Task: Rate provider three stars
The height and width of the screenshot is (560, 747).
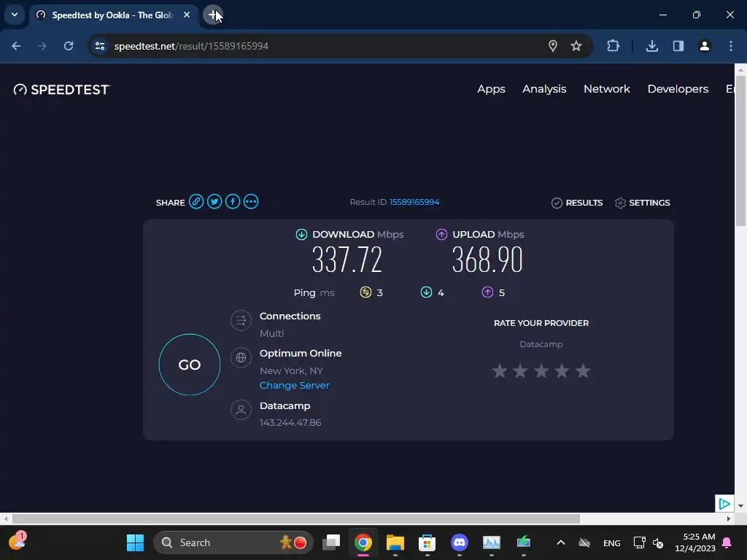Action: (x=541, y=370)
